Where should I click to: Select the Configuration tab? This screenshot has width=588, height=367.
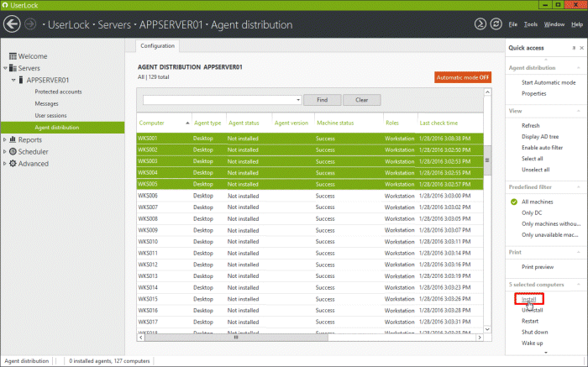(x=158, y=46)
